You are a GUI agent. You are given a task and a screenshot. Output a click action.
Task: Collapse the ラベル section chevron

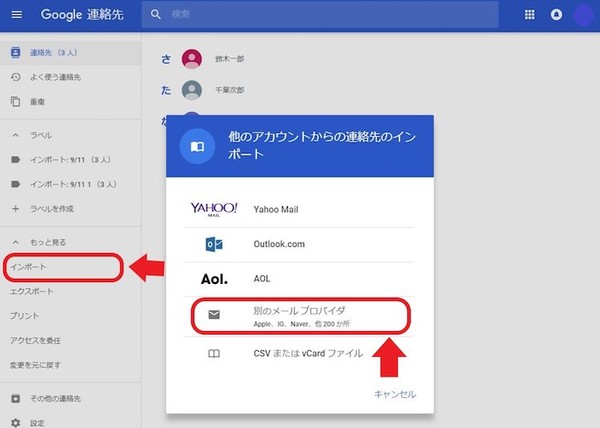click(15, 135)
